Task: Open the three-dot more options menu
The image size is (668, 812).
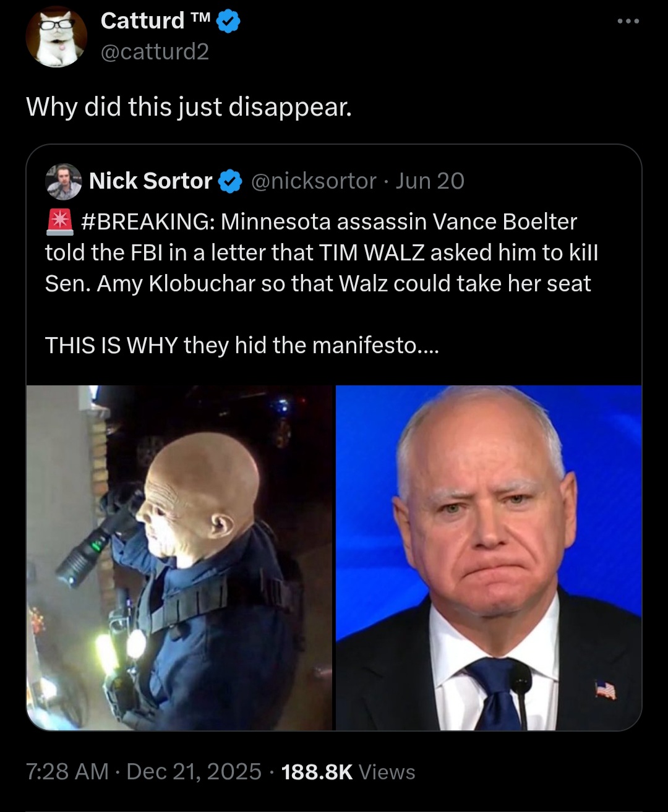Action: pos(628,21)
